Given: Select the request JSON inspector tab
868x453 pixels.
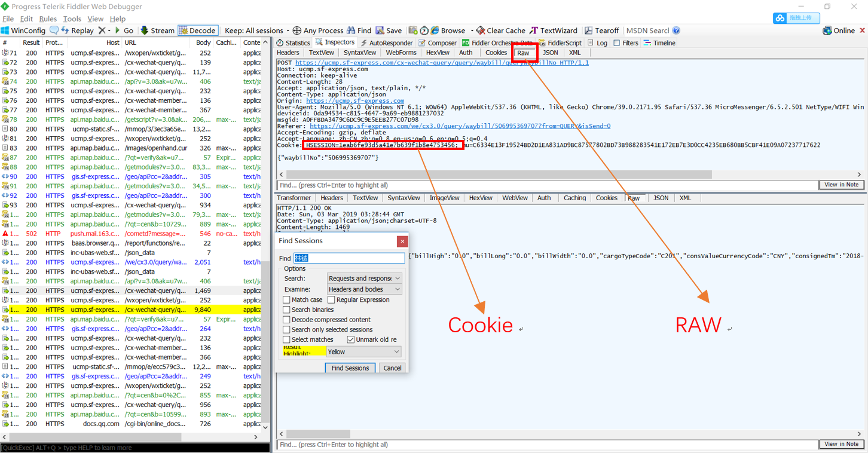Looking at the screenshot, I should [550, 53].
